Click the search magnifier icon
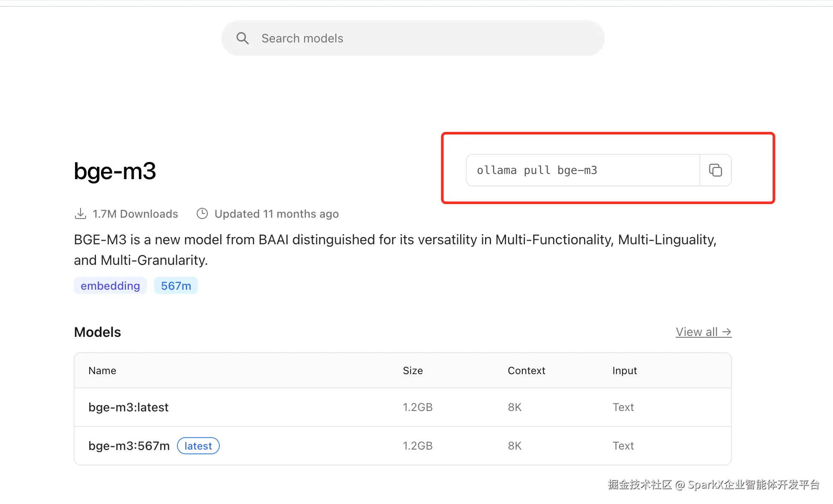Viewport: 833px width, 504px height. tap(243, 38)
